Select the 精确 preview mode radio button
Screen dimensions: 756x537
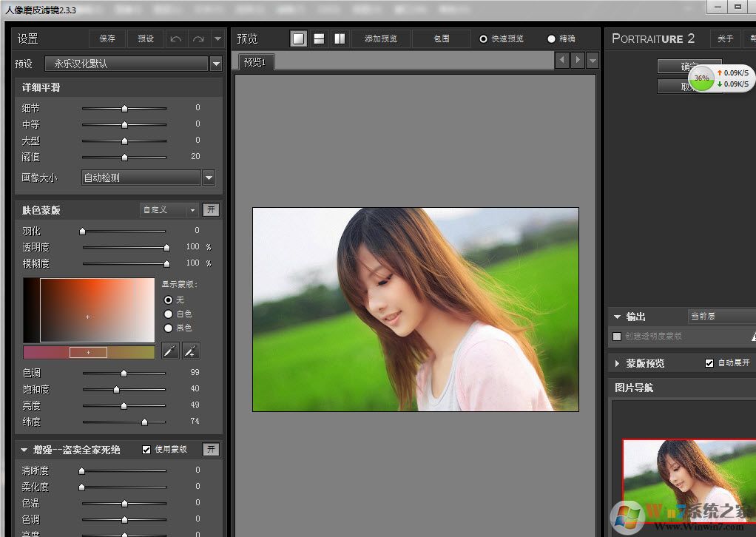pos(550,38)
